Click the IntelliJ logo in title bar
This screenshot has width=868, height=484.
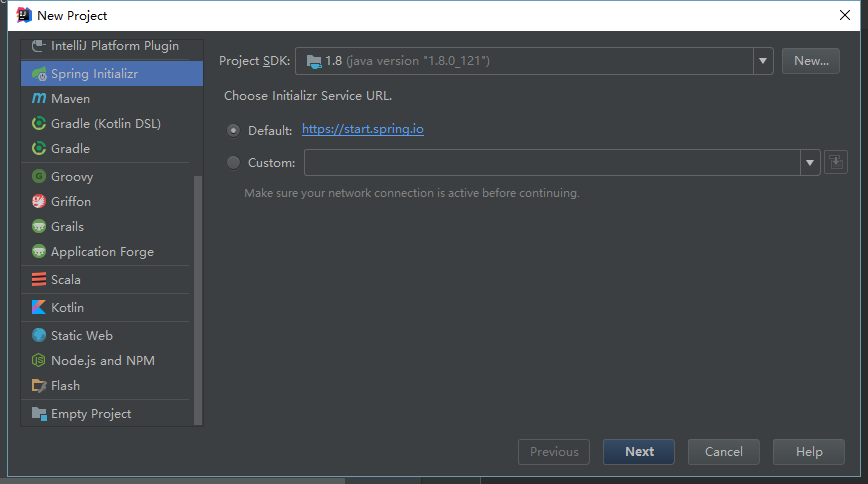tap(24, 16)
